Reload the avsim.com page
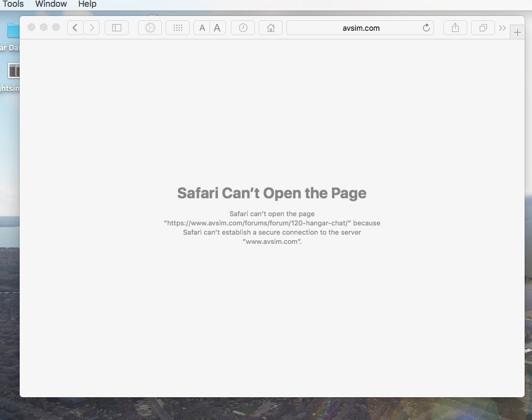Viewport: 532px width, 420px height. pos(426,28)
